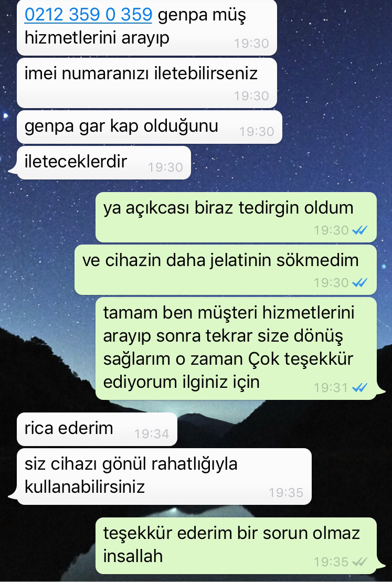Tap the grey delivered ticks next to 19:35
Viewport: 392px width, 582px height.
tap(359, 562)
